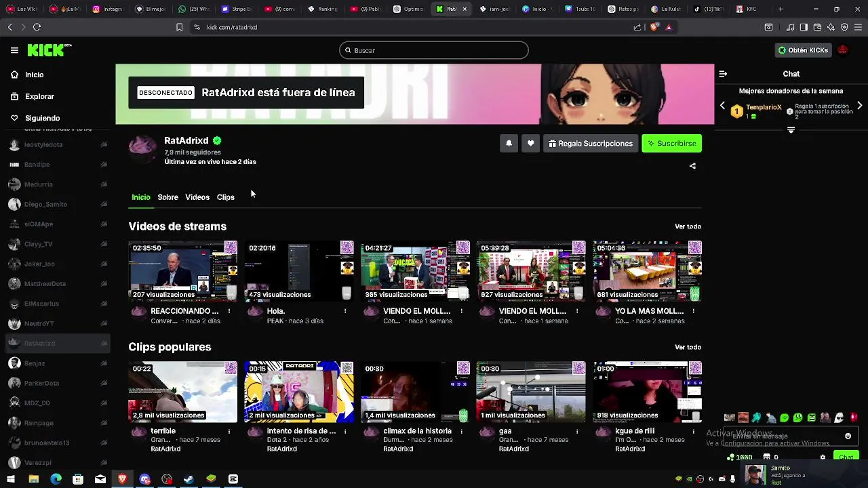Open options menu for 'terrible' clip
868x488 pixels.
pyautogui.click(x=229, y=431)
